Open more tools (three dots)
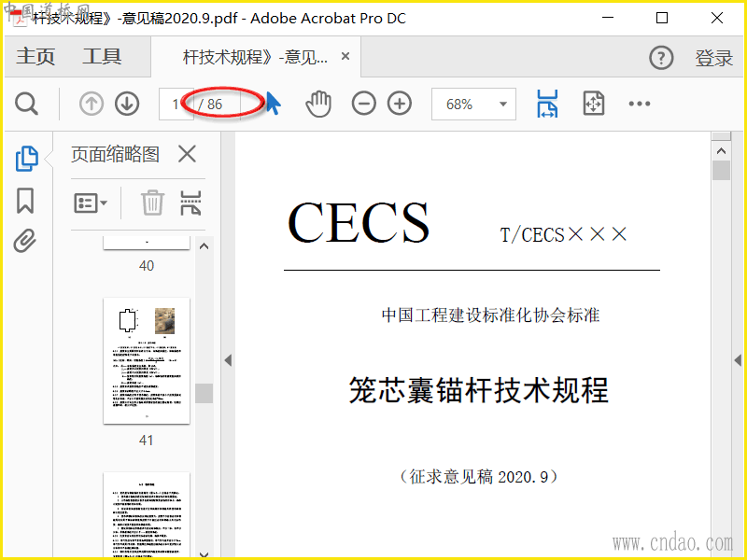 point(640,104)
